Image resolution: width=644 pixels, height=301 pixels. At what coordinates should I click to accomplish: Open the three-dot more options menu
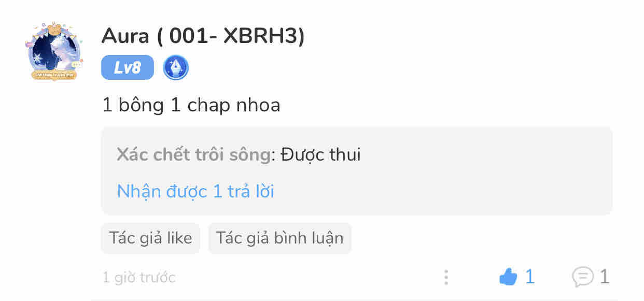click(446, 277)
